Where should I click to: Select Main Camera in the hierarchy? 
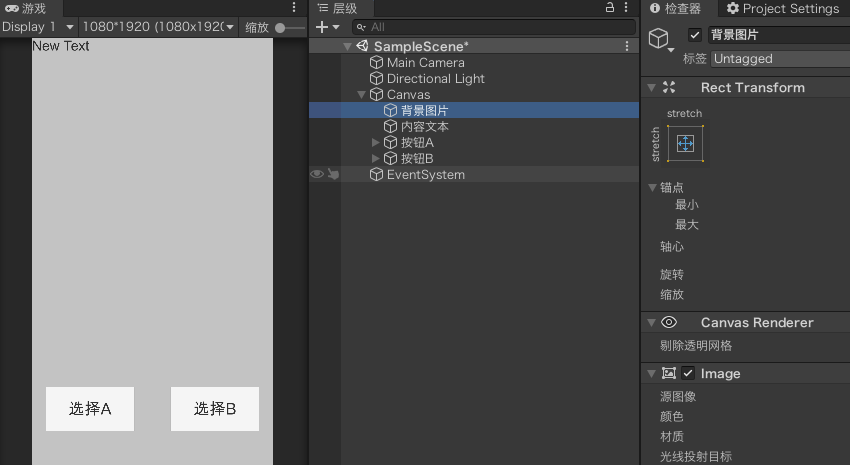(x=426, y=62)
